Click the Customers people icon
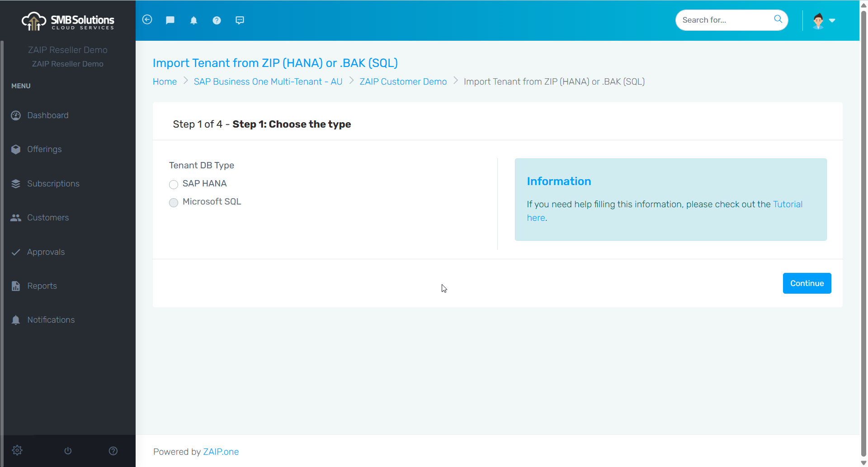868x467 pixels. tap(16, 218)
